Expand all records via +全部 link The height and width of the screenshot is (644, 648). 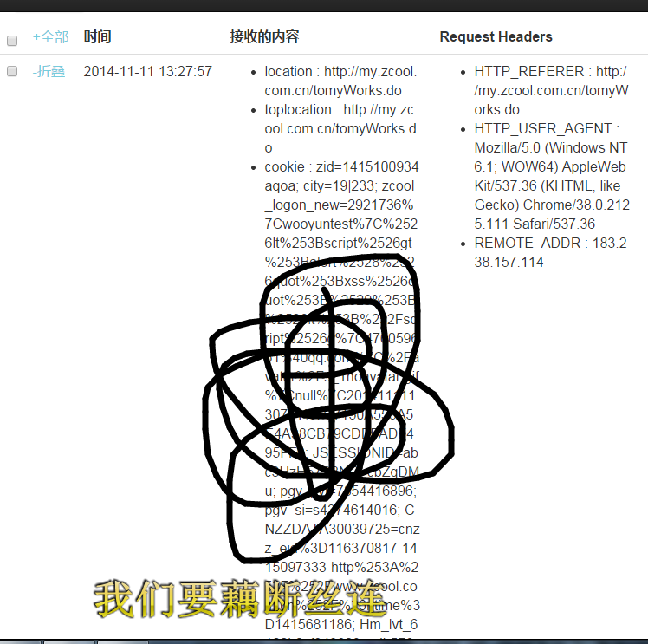coord(50,36)
